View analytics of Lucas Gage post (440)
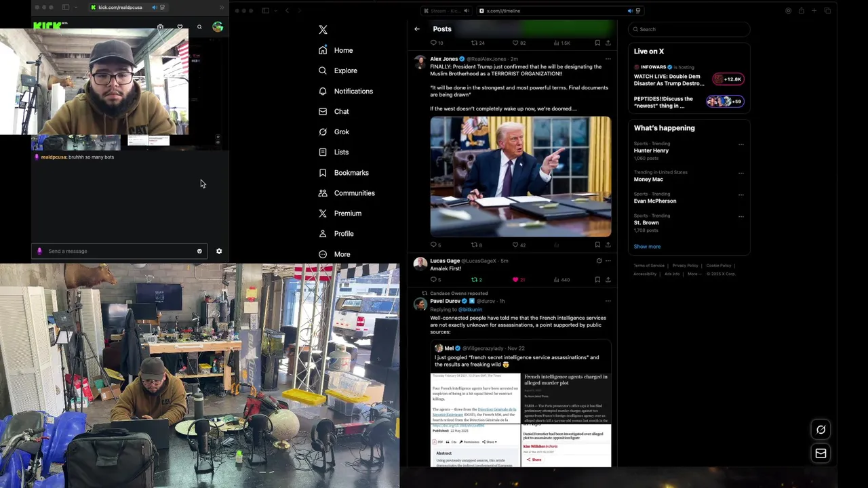The image size is (868, 488). point(561,279)
